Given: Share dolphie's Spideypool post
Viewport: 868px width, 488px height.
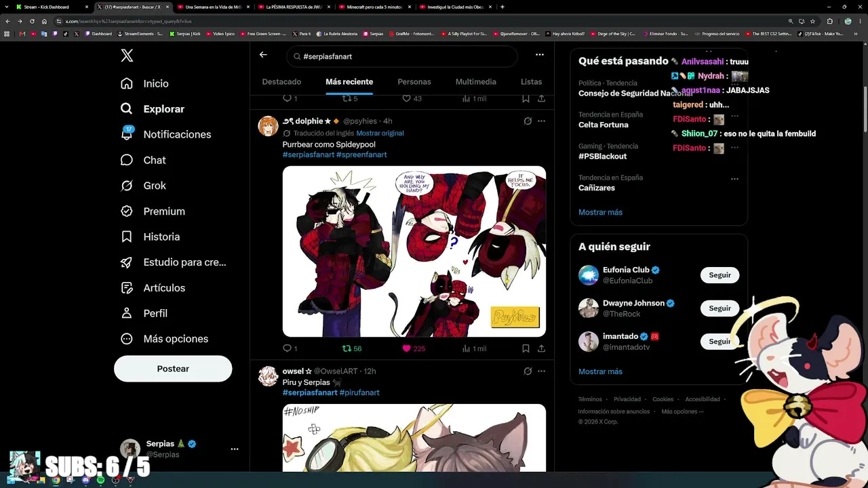Looking at the screenshot, I should tap(541, 348).
